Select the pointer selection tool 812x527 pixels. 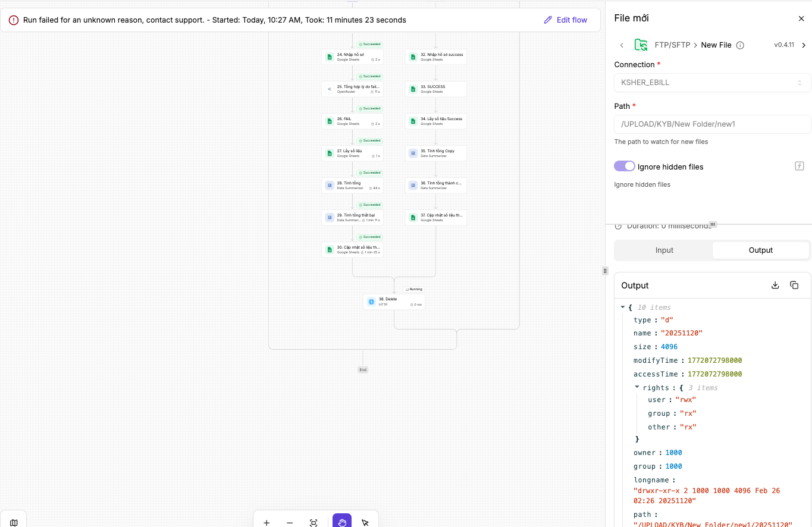click(x=365, y=523)
